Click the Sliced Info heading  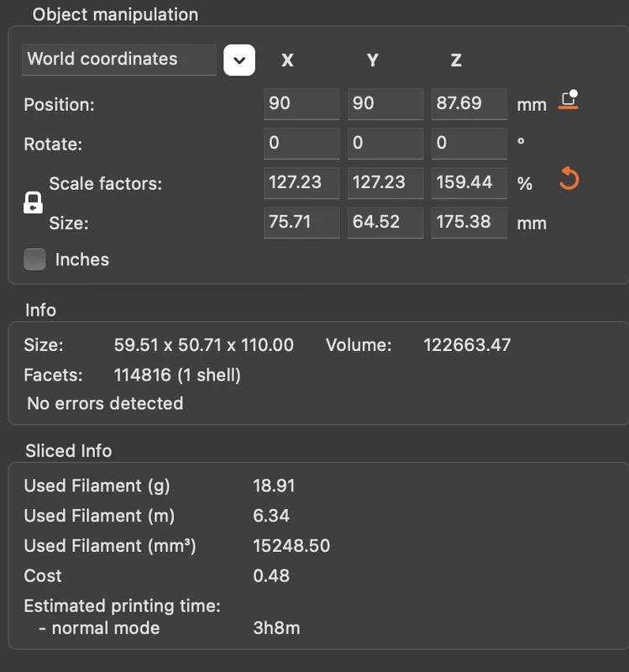click(x=69, y=451)
